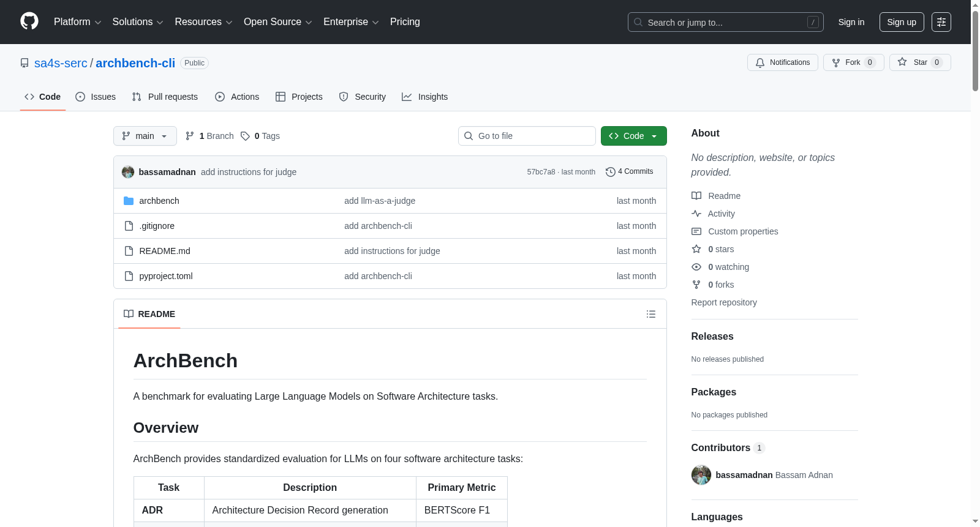This screenshot has height=527, width=980.
Task: Expand the Solutions menu
Action: [138, 22]
